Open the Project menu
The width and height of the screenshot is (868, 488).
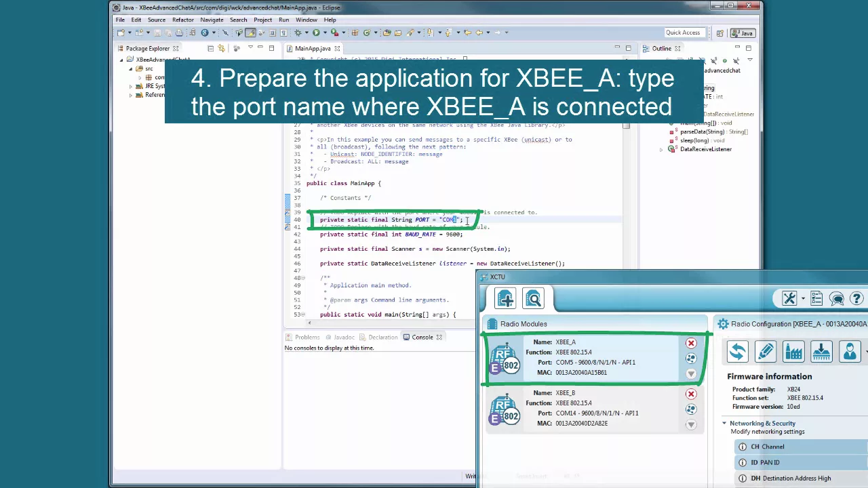click(x=263, y=20)
